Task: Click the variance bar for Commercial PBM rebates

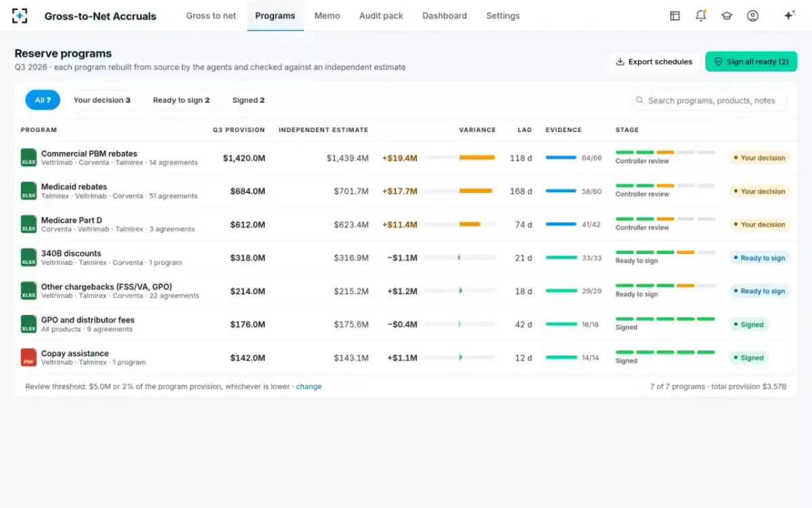Action: click(x=460, y=158)
